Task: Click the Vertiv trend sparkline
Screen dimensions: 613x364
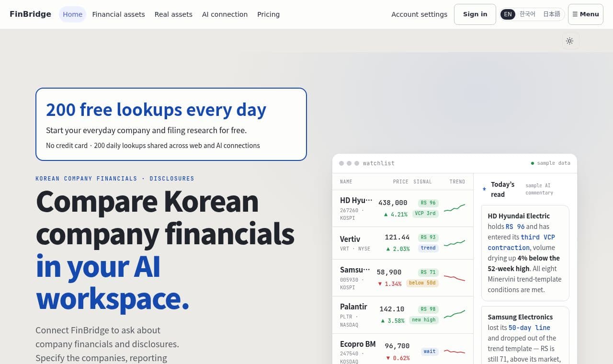Action: tap(454, 243)
